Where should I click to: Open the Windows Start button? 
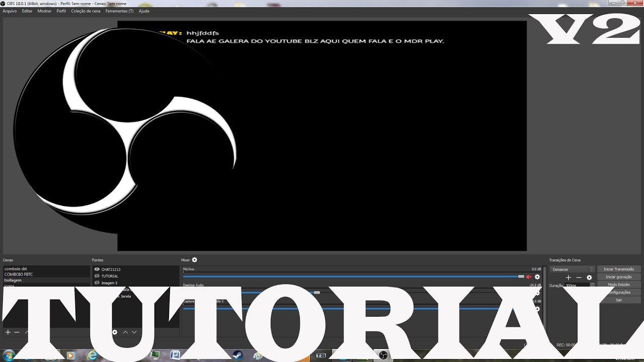tap(9, 355)
